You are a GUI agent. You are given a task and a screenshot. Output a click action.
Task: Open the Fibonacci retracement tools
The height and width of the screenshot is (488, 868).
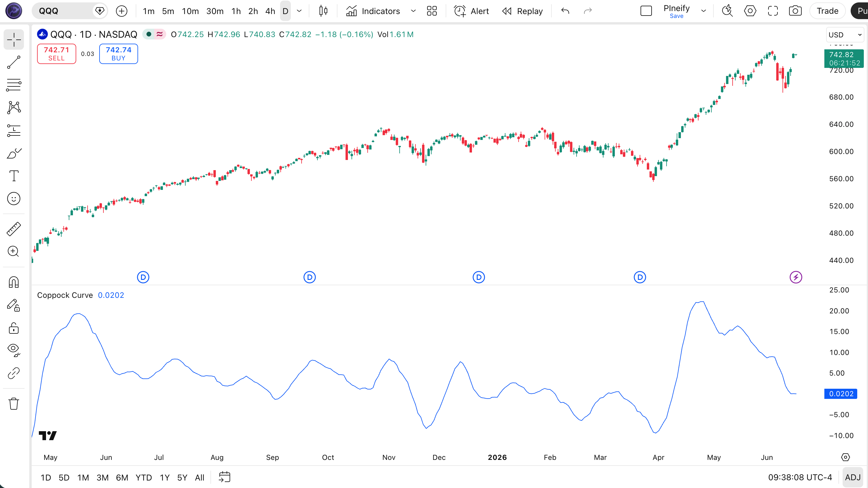pyautogui.click(x=14, y=85)
